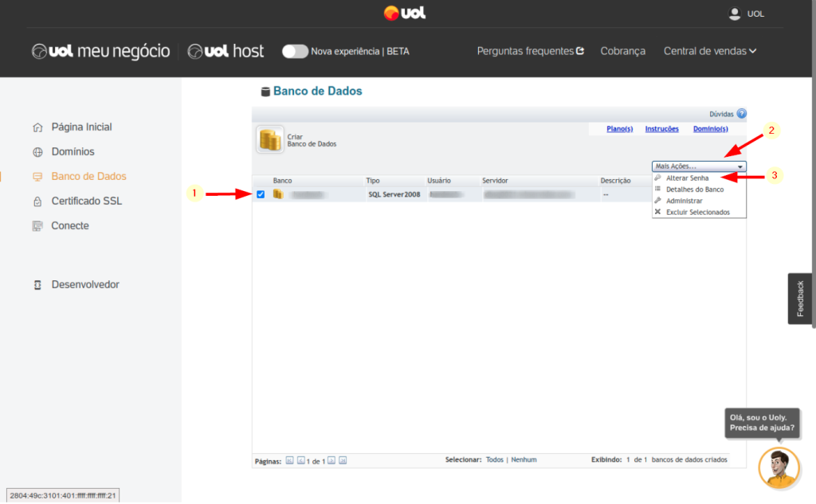
Task: Select the Certificado SSL lock icon
Action: click(x=37, y=201)
